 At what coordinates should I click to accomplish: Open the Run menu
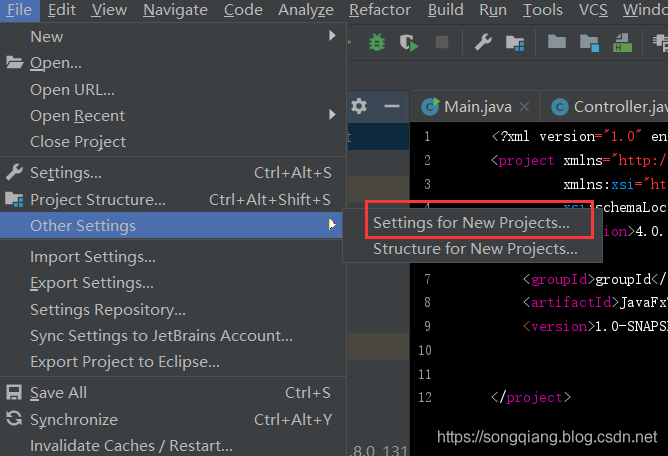click(493, 10)
